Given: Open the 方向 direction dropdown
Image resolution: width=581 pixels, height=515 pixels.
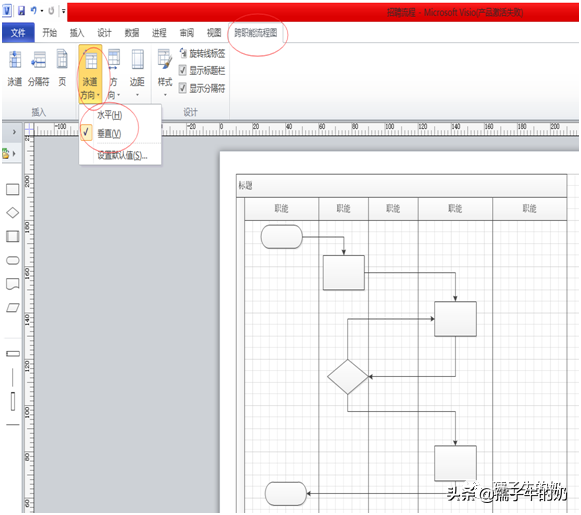Looking at the screenshot, I should tap(114, 74).
